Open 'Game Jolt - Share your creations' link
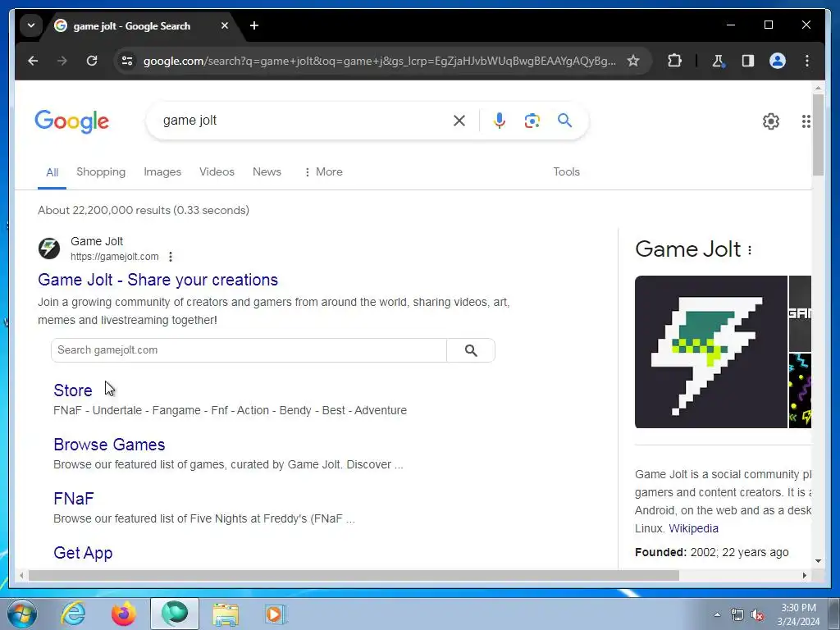 (158, 280)
